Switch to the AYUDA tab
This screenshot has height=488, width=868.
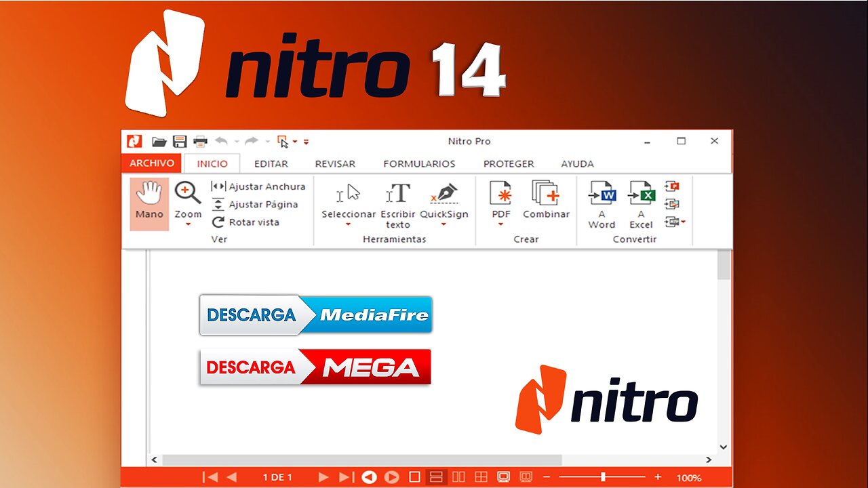coord(577,163)
